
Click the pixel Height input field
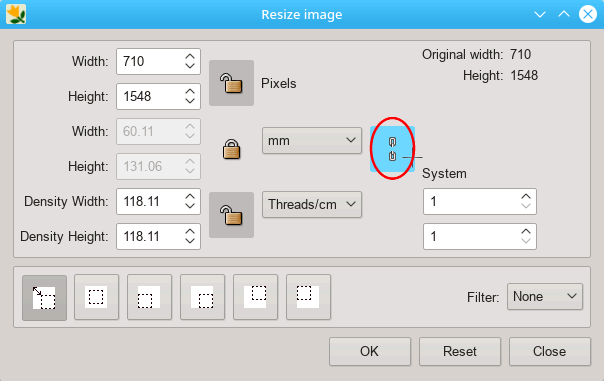158,96
